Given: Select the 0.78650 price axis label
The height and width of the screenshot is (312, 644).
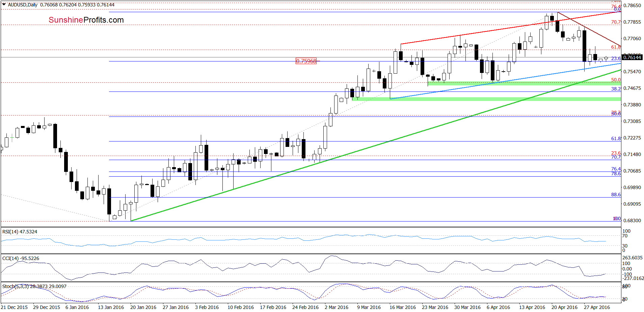Looking at the screenshot, I should coord(632,5).
